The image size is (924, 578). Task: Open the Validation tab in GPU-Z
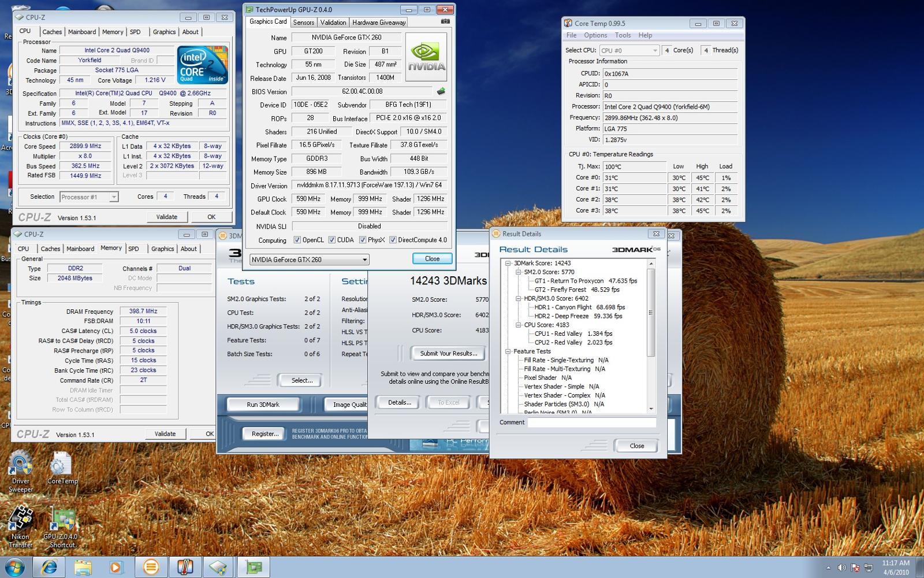tap(333, 23)
